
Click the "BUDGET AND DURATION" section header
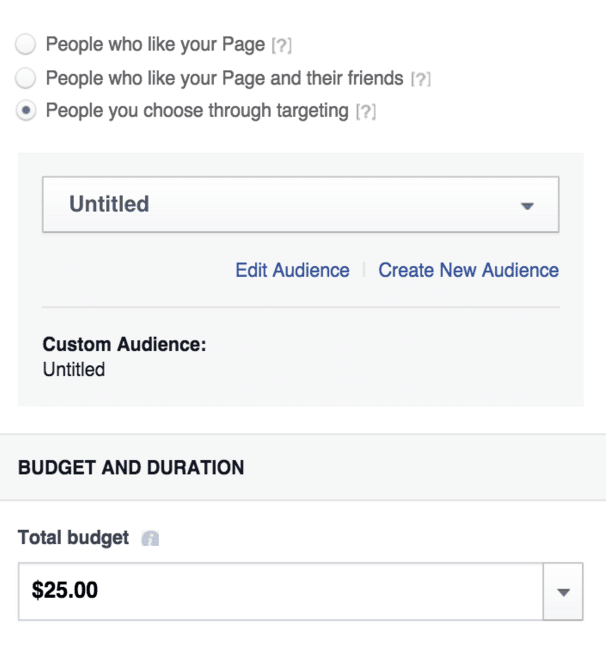point(131,467)
